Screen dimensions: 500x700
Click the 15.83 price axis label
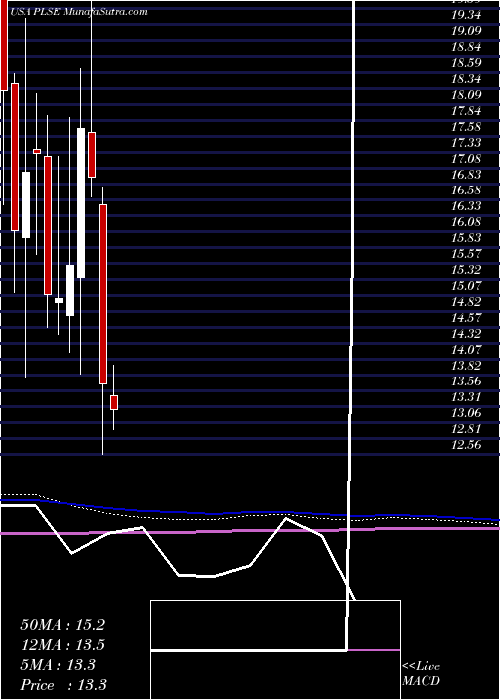coord(466,238)
